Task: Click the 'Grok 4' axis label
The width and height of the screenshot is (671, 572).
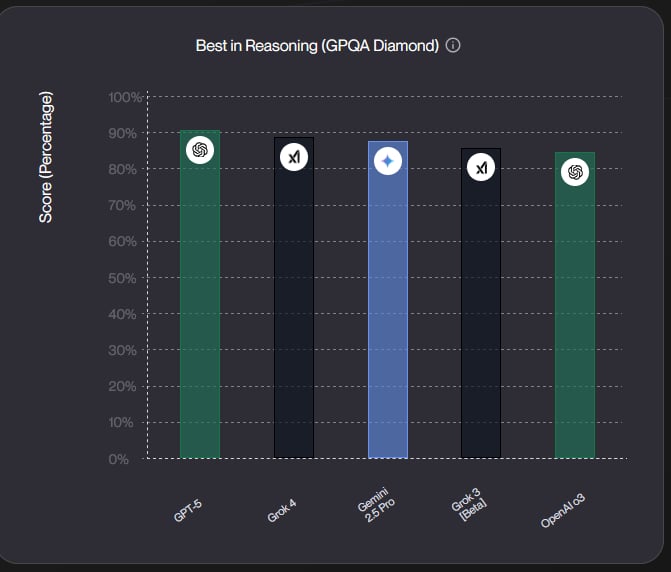Action: click(282, 511)
